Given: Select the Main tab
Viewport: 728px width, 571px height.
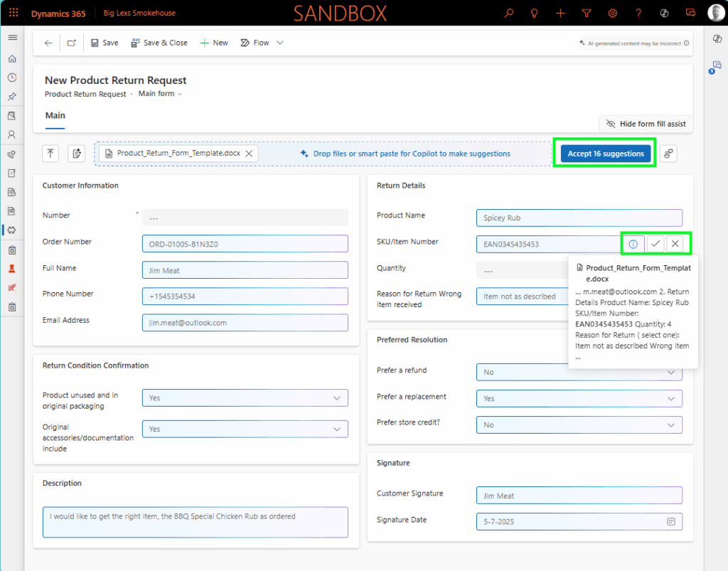Looking at the screenshot, I should pos(55,115).
